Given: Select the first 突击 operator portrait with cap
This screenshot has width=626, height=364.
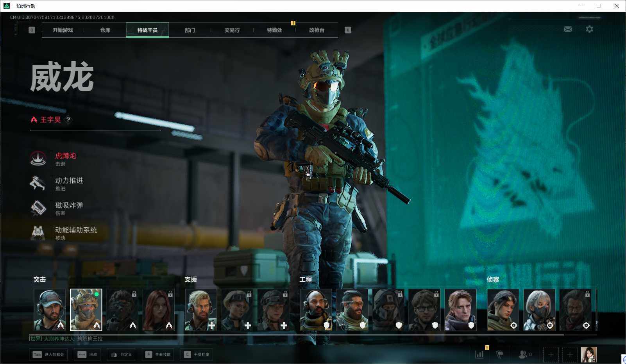Looking at the screenshot, I should [50, 310].
